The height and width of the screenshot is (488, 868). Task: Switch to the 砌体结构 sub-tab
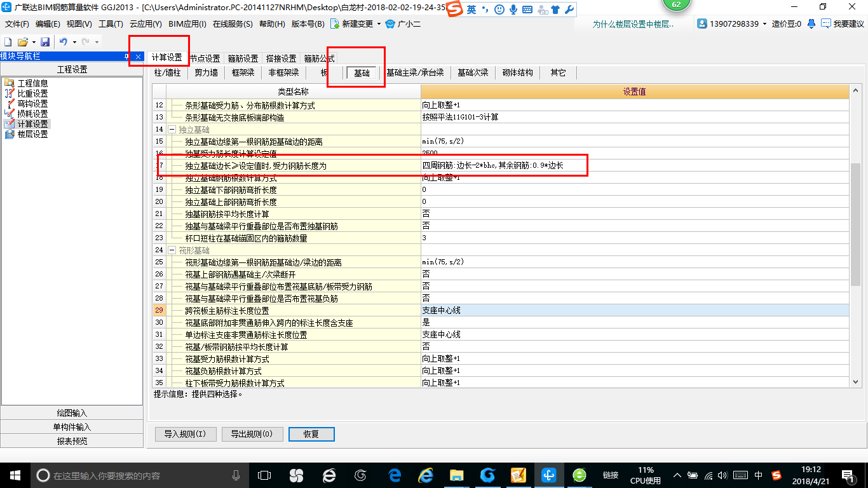pos(518,72)
